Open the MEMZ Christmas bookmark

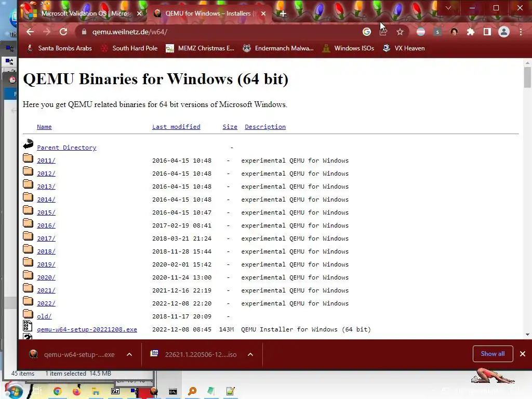pyautogui.click(x=200, y=48)
